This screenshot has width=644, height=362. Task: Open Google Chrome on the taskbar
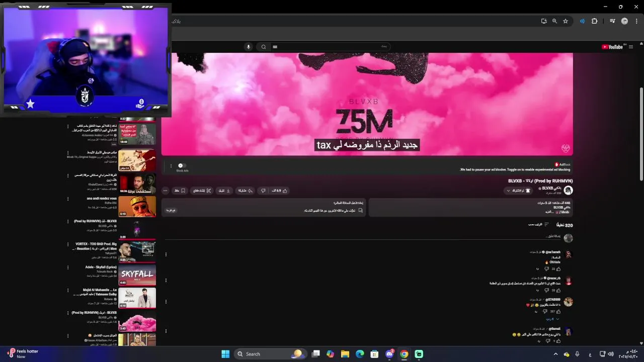click(404, 354)
